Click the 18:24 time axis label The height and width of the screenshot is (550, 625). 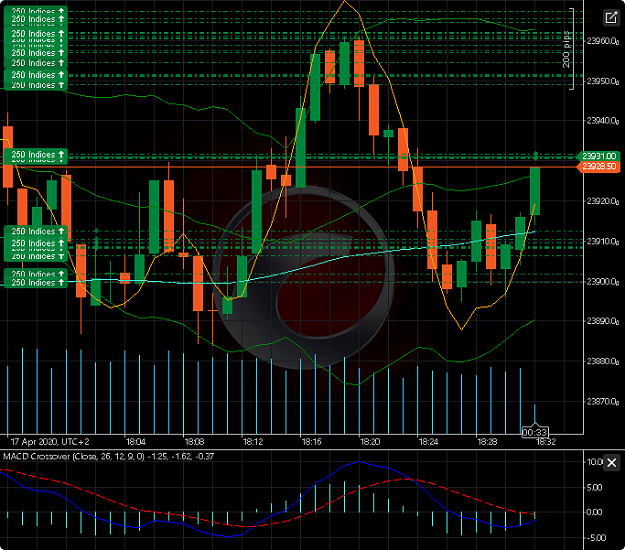tap(428, 442)
